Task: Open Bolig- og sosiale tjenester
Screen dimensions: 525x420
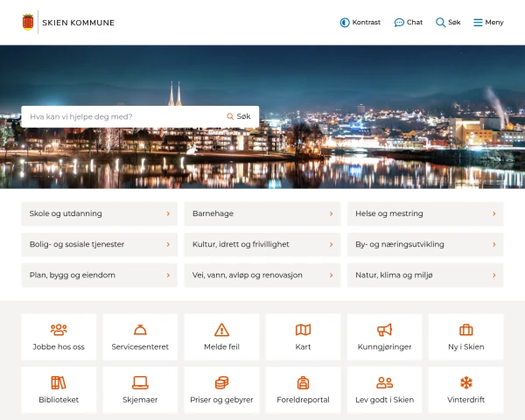Action: [99, 244]
